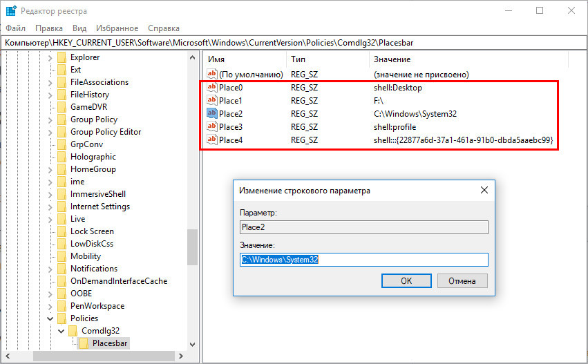Click the Lock Screen folder icon
The height and width of the screenshot is (364, 588).
pyautogui.click(x=62, y=231)
